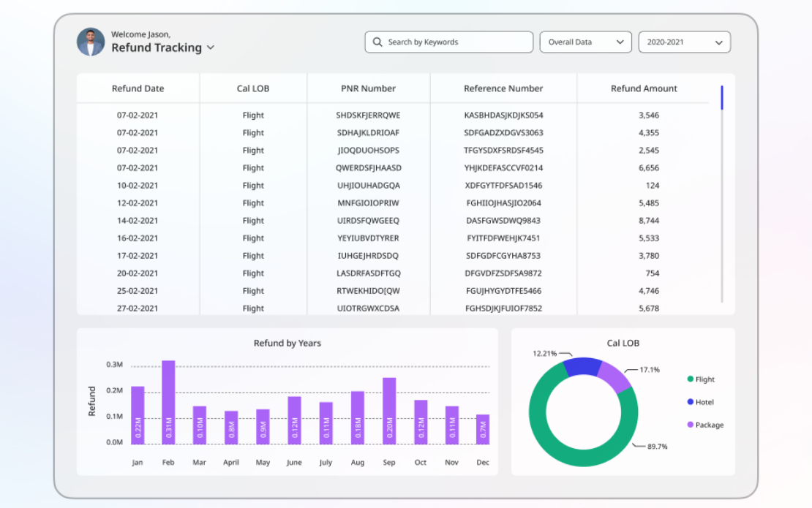Click refund amount 754
The width and height of the screenshot is (812, 508).
pos(653,273)
